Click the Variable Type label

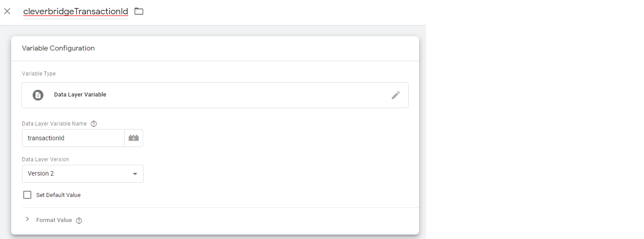point(39,74)
